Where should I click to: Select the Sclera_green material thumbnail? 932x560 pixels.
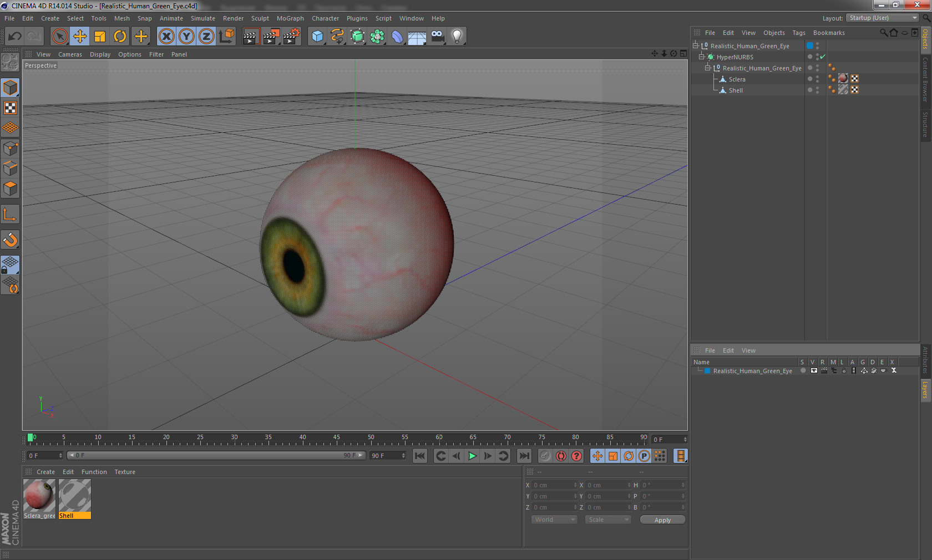(x=39, y=495)
